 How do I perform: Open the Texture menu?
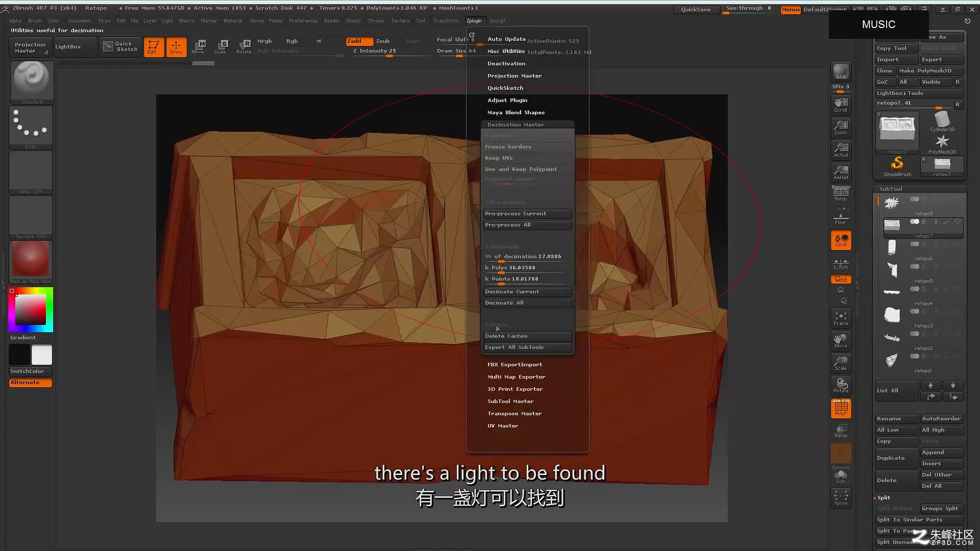tap(400, 21)
